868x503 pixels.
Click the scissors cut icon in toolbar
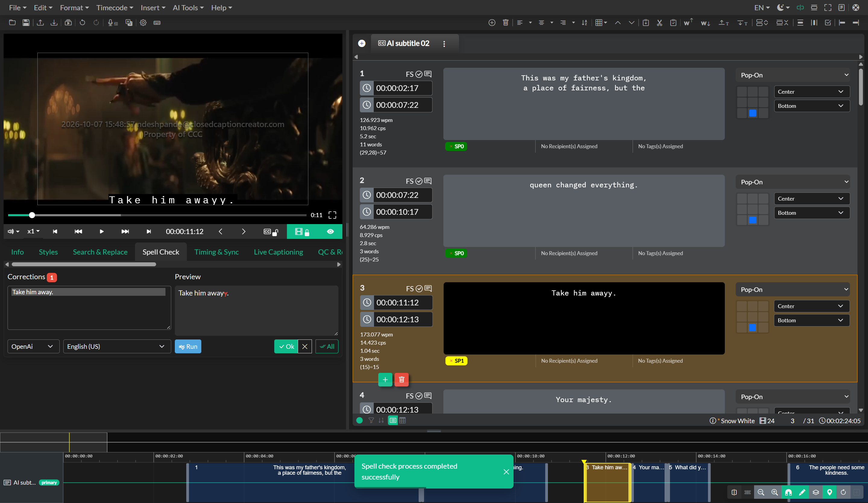tap(659, 23)
